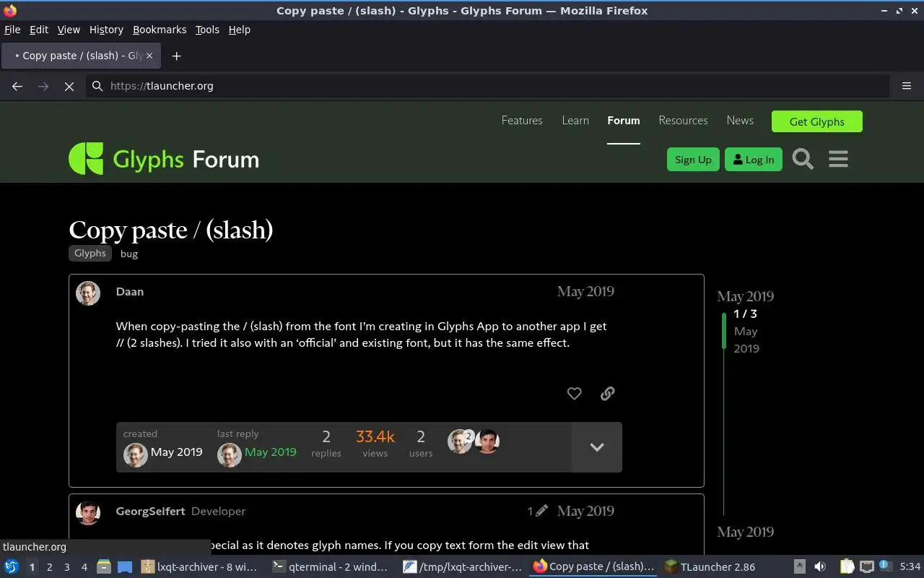Open the Tools menu
This screenshot has height=578, width=924.
(207, 30)
